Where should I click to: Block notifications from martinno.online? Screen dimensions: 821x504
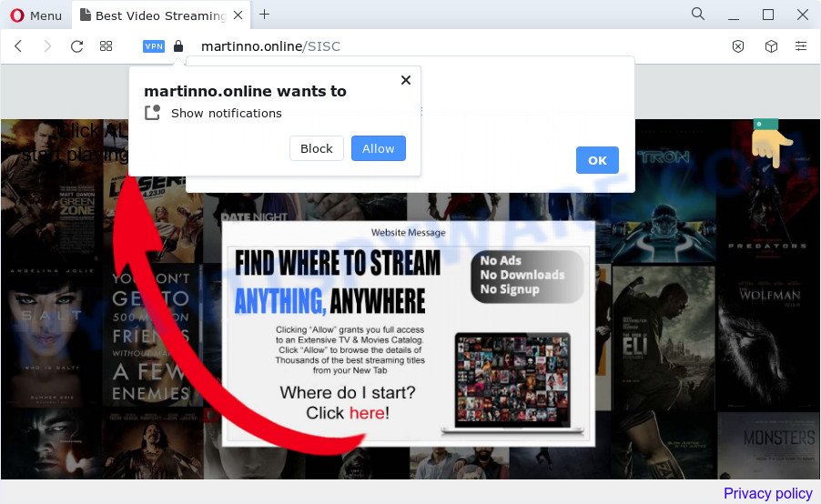316,148
